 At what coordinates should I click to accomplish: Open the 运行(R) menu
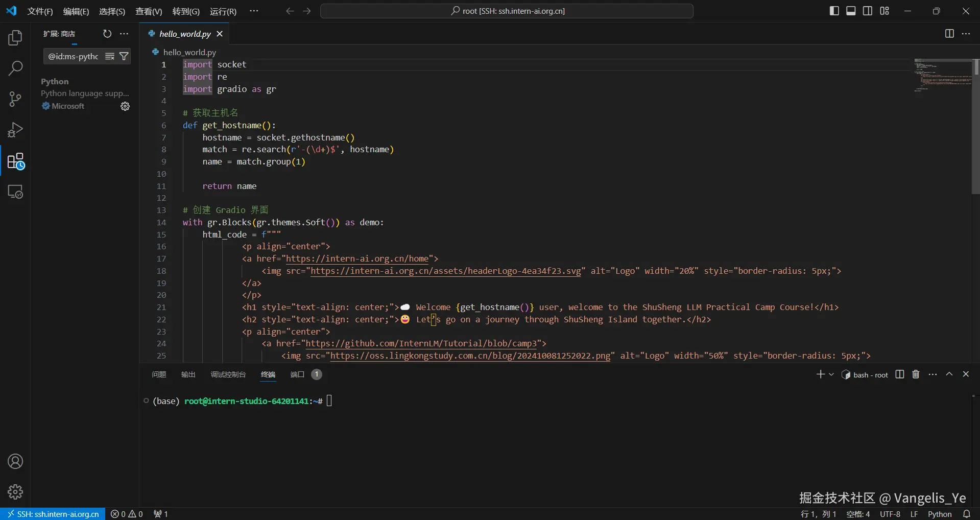[x=223, y=11]
